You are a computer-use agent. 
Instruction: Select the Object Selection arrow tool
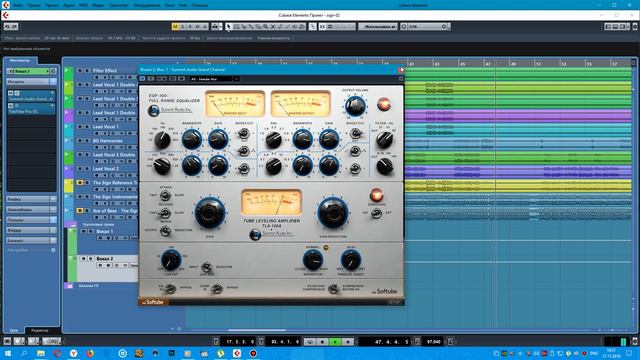(x=229, y=27)
